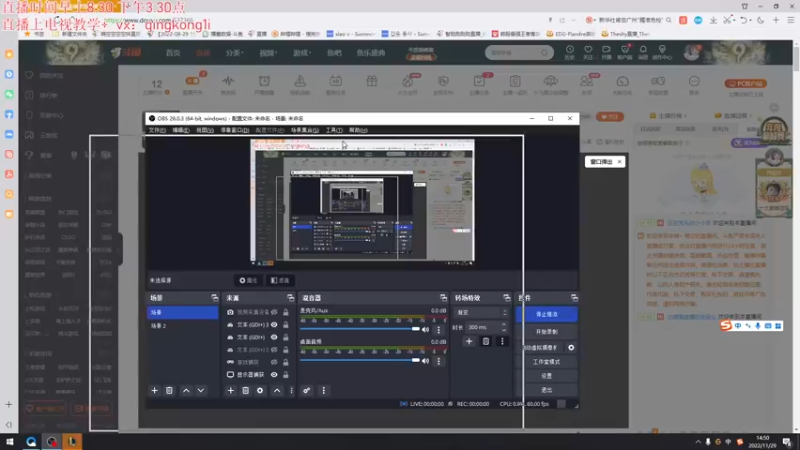Pop out the Scenes dock panel
The image size is (800, 450).
(215, 297)
